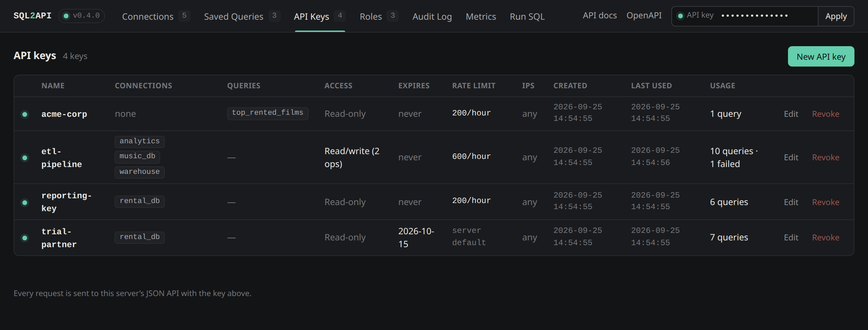Click rental_db tag in trial-partner row
868x330 pixels.
[x=139, y=237]
